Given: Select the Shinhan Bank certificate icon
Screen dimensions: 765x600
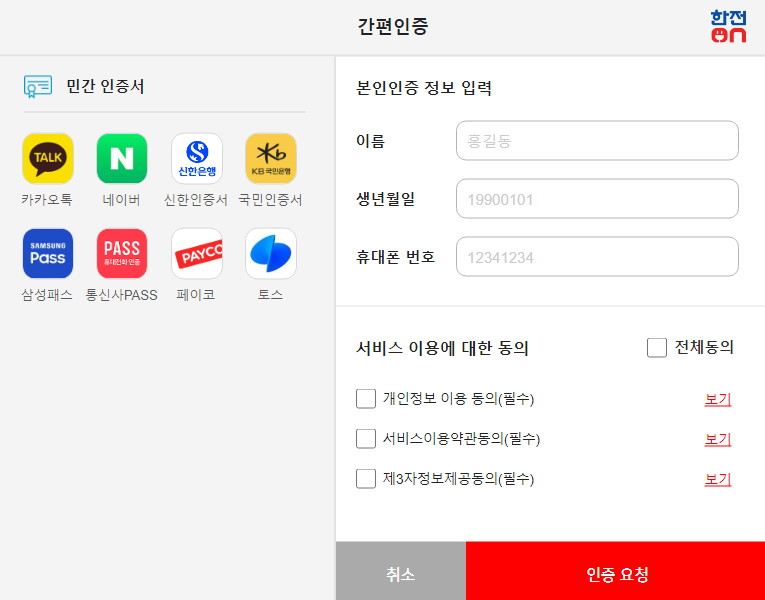Looking at the screenshot, I should tap(197, 159).
